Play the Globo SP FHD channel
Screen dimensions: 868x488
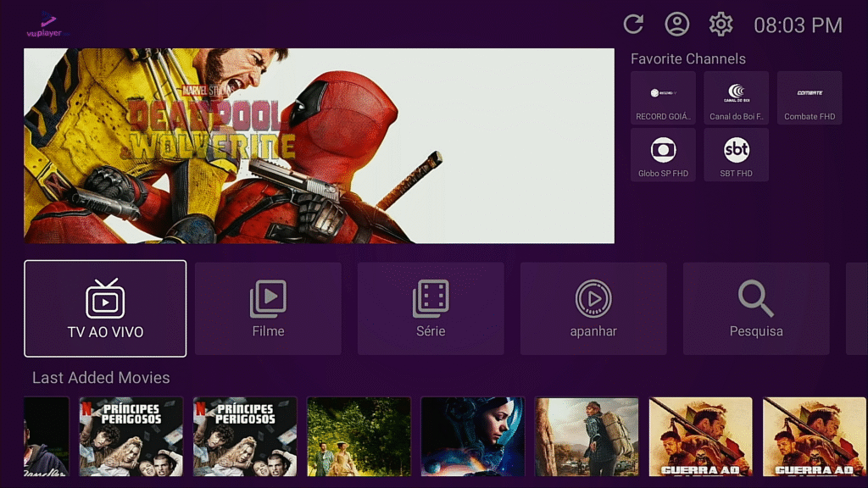[663, 155]
